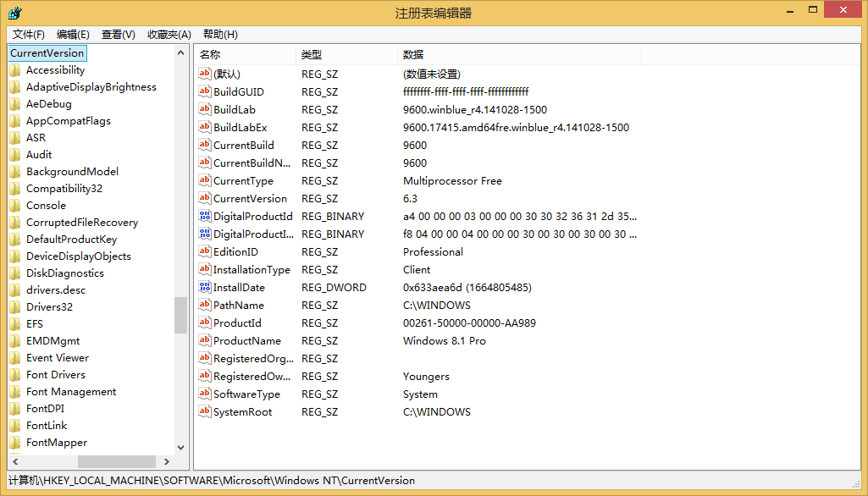Select the Compatibility32 key
Viewport: 868px width, 496px height.
click(x=64, y=188)
